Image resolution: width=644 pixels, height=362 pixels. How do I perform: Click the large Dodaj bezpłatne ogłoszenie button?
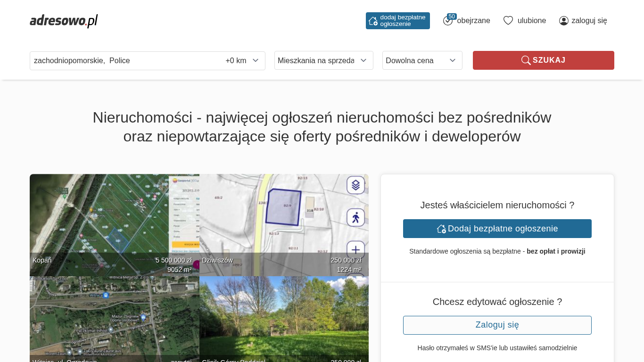[497, 229]
